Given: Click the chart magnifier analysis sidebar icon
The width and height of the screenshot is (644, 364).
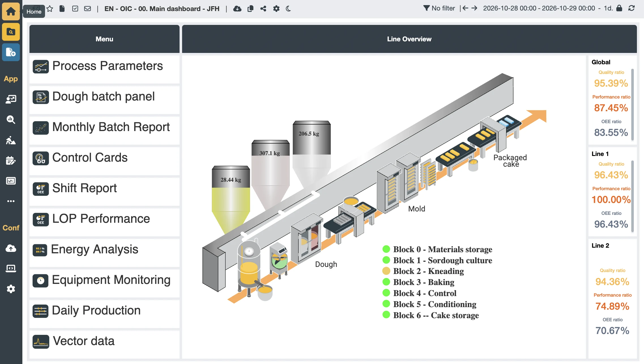Looking at the screenshot, I should 11,119.
